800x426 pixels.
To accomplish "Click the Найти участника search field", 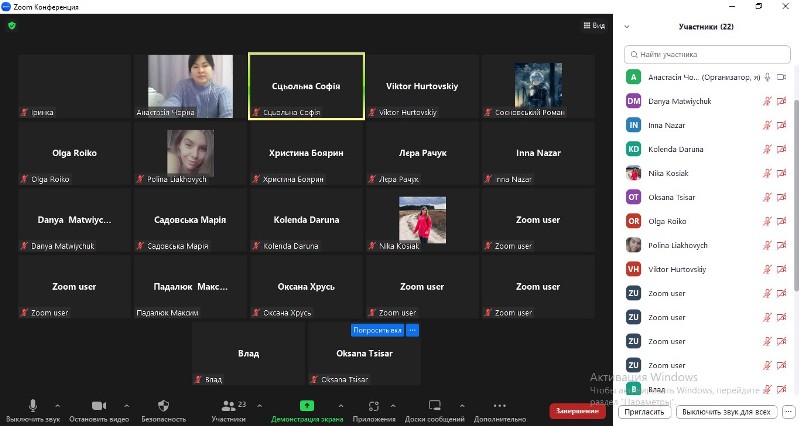I will 708,54.
